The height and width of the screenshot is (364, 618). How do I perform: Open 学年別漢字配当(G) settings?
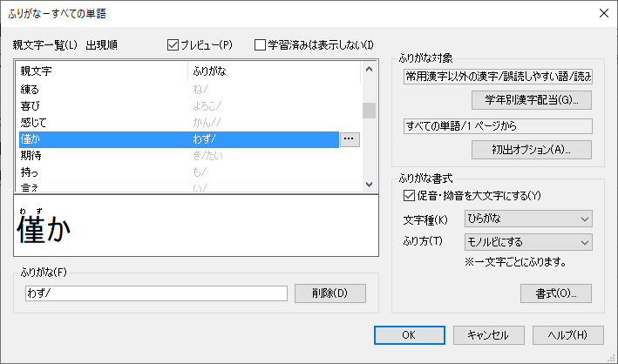[532, 99]
